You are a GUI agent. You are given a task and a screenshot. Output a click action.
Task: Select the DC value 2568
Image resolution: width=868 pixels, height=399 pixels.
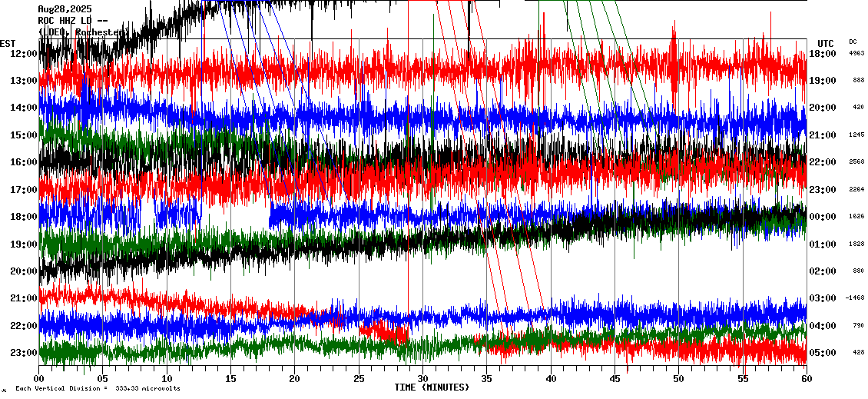click(857, 161)
